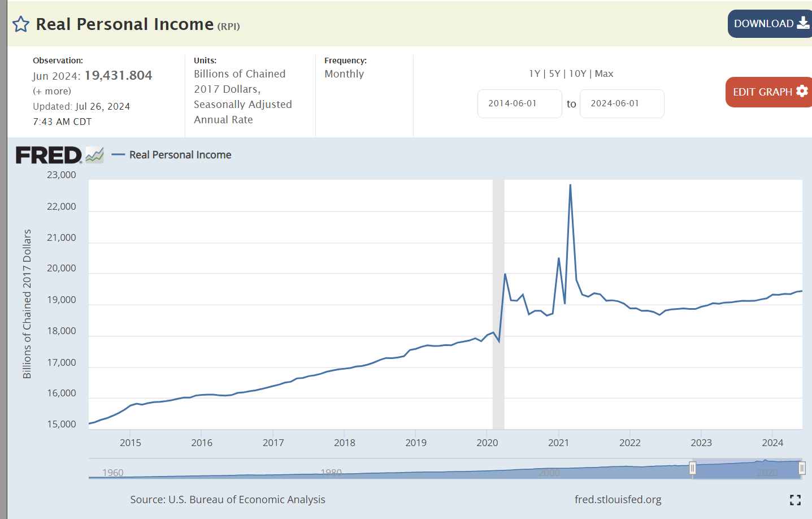Click the left handle of range slider

pyautogui.click(x=692, y=468)
